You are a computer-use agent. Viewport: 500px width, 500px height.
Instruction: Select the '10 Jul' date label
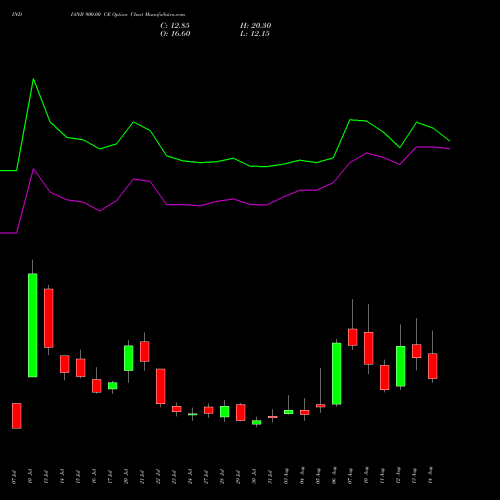coord(30,477)
